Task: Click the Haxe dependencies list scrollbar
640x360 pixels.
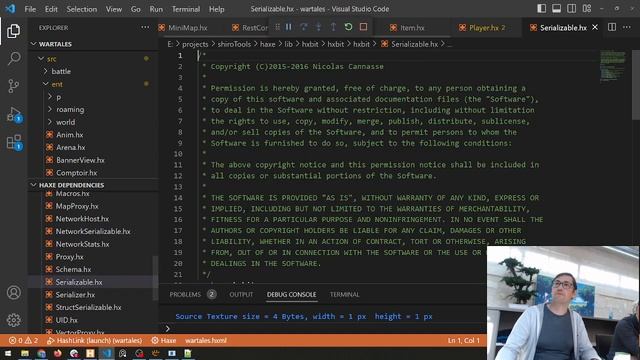Action: point(155,278)
